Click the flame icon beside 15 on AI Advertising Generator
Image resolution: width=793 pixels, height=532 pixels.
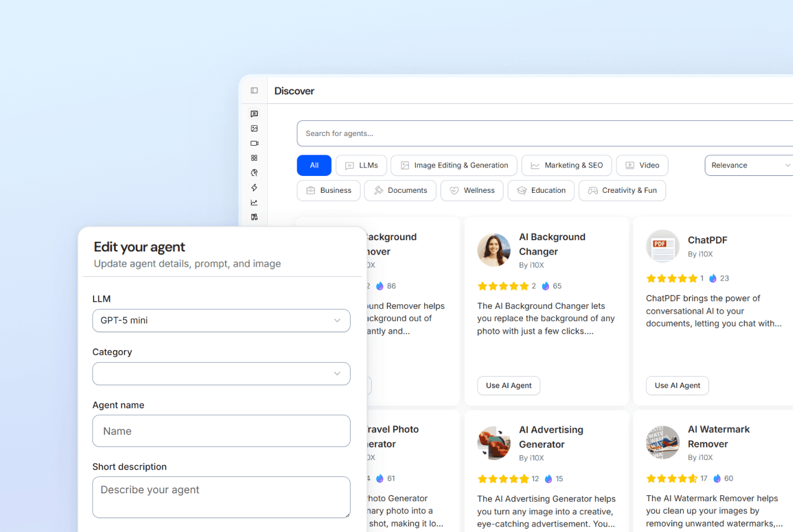point(548,479)
